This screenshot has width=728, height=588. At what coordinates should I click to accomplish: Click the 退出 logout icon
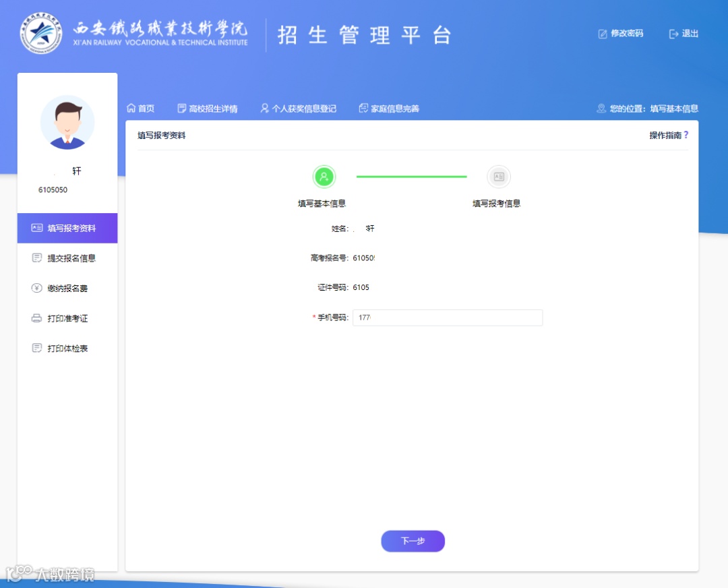(673, 34)
